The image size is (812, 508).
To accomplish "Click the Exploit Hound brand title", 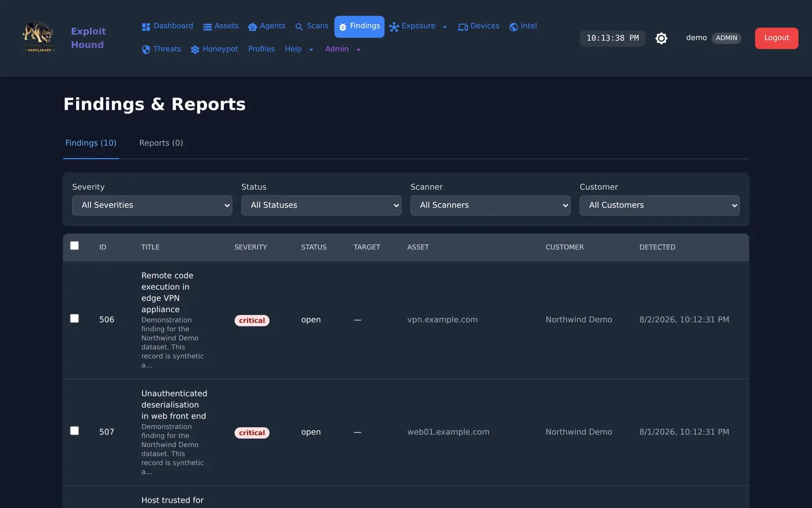I will (x=88, y=38).
